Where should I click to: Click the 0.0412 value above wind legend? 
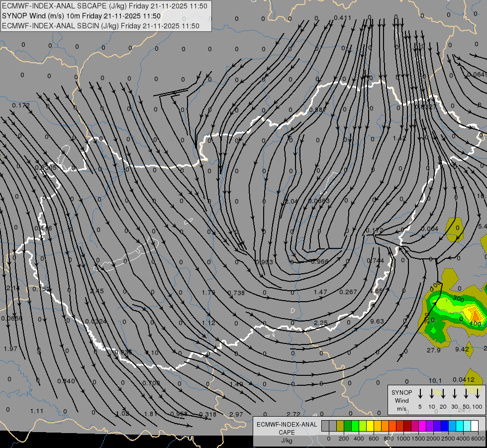464,380
